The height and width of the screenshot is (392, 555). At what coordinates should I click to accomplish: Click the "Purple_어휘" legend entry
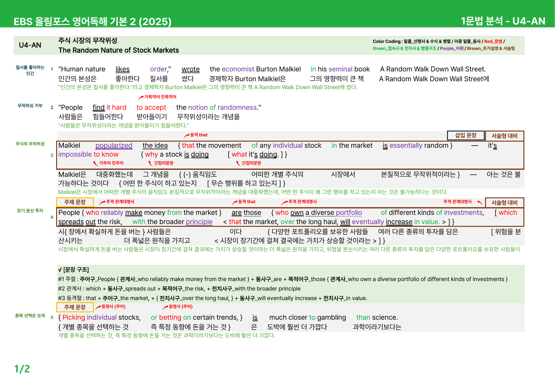(452, 48)
